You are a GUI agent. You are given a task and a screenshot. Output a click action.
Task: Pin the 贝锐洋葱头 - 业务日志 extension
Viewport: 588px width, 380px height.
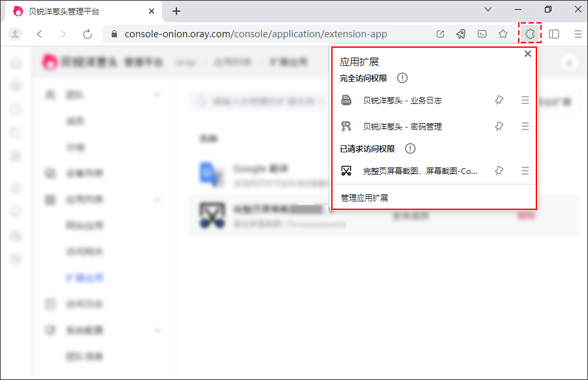pyautogui.click(x=499, y=100)
